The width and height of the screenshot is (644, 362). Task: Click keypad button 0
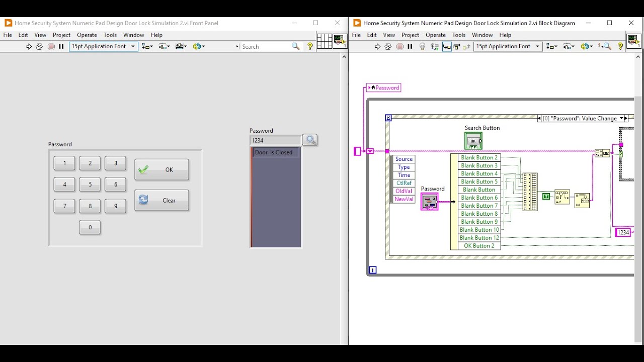(x=90, y=227)
